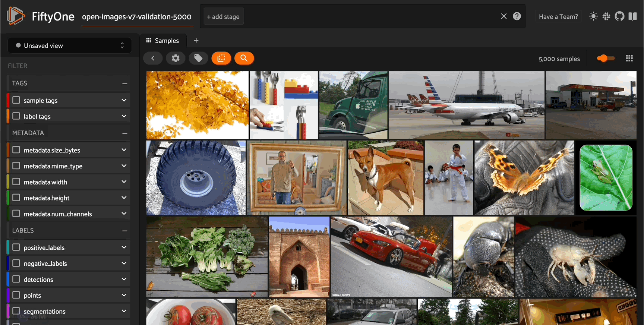Open the green truck thumbnail
644x325 pixels.
353,105
